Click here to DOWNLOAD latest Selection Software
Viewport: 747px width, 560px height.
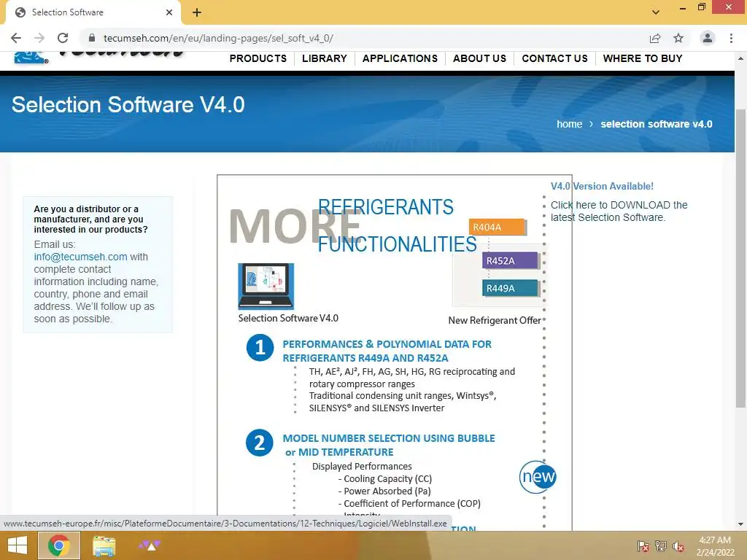click(x=619, y=211)
